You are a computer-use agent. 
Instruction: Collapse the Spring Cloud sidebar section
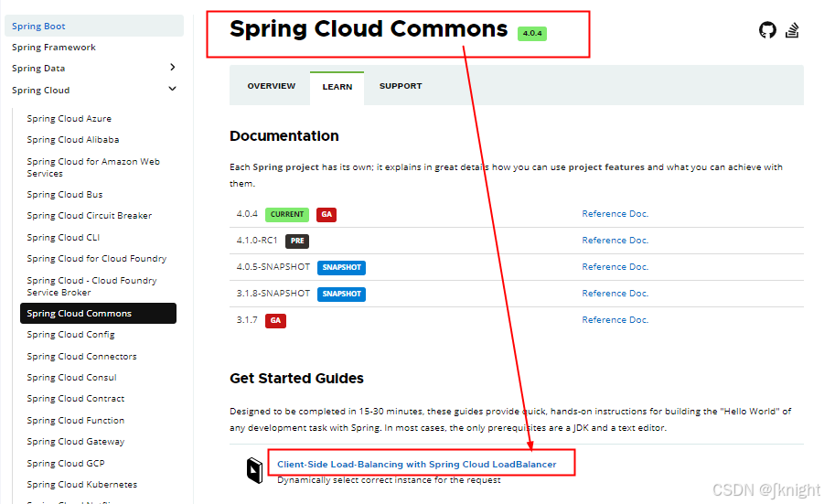[172, 89]
